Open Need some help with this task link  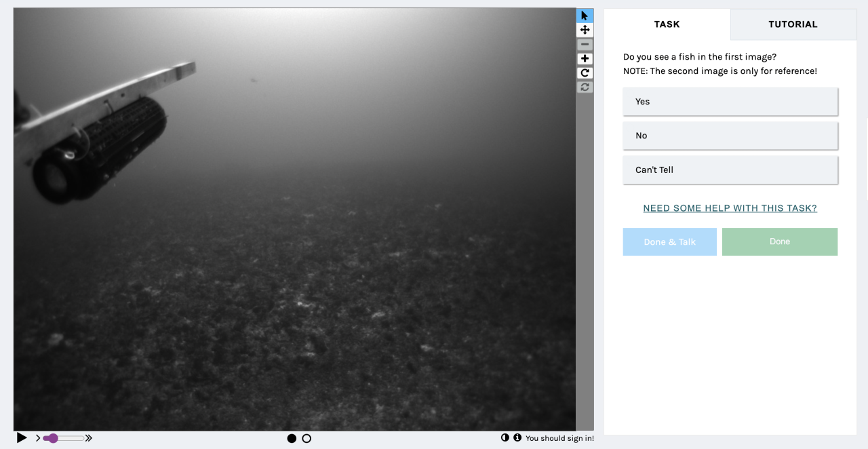[x=730, y=208]
